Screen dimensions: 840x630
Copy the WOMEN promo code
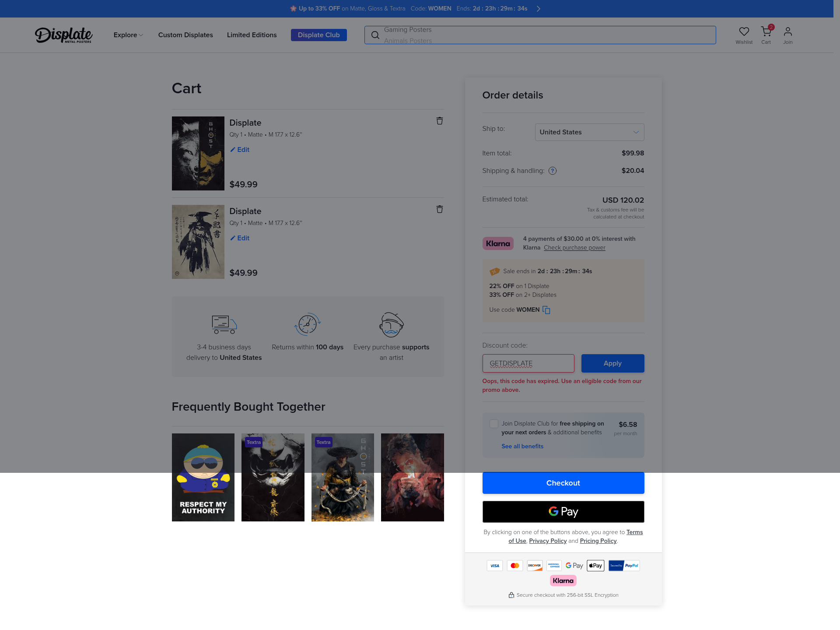tap(546, 310)
